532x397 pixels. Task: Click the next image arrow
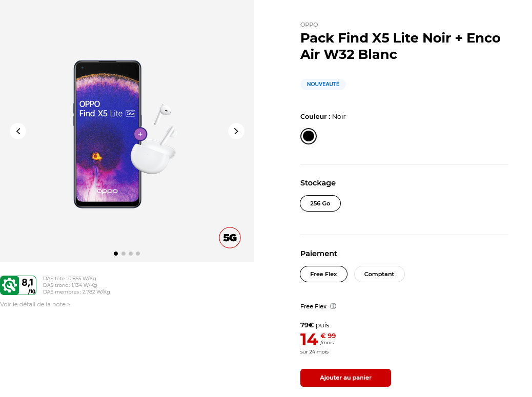tap(236, 131)
